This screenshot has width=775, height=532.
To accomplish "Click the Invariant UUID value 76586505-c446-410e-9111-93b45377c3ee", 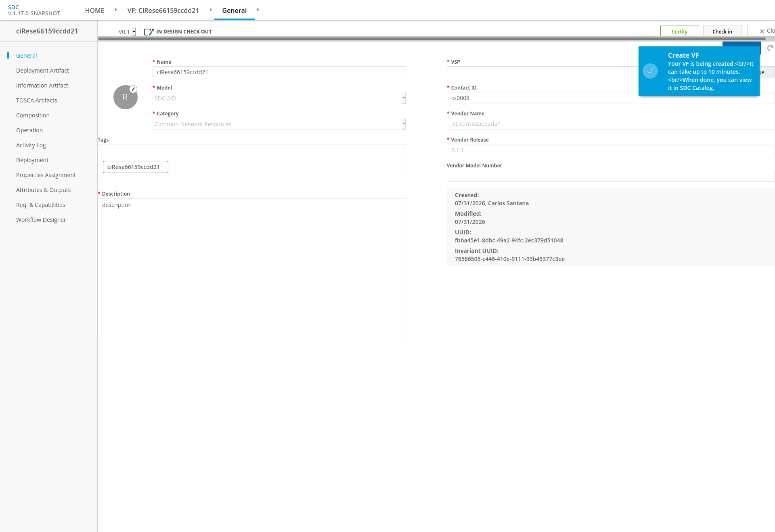I will [x=510, y=259].
